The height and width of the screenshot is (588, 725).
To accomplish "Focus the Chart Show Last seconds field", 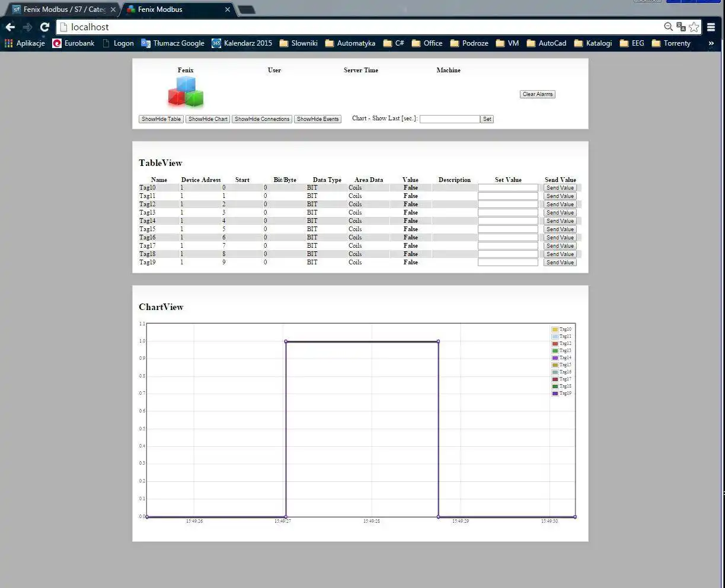I will (449, 119).
